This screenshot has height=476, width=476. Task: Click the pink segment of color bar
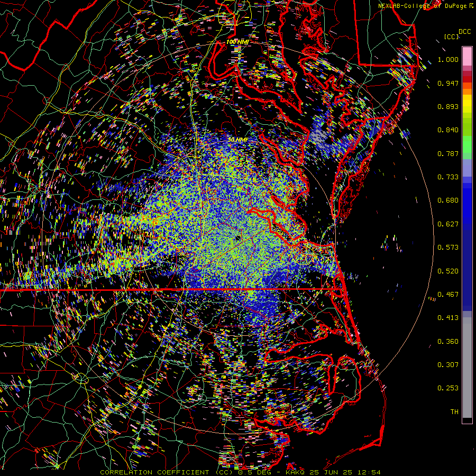pyautogui.click(x=467, y=57)
